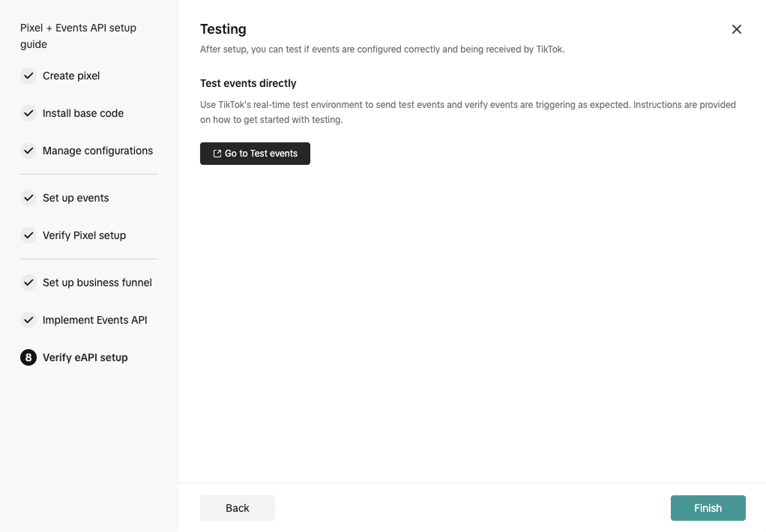Click checkmark icon beside Manage configurations
The width and height of the screenshot is (766, 532).
coord(28,151)
